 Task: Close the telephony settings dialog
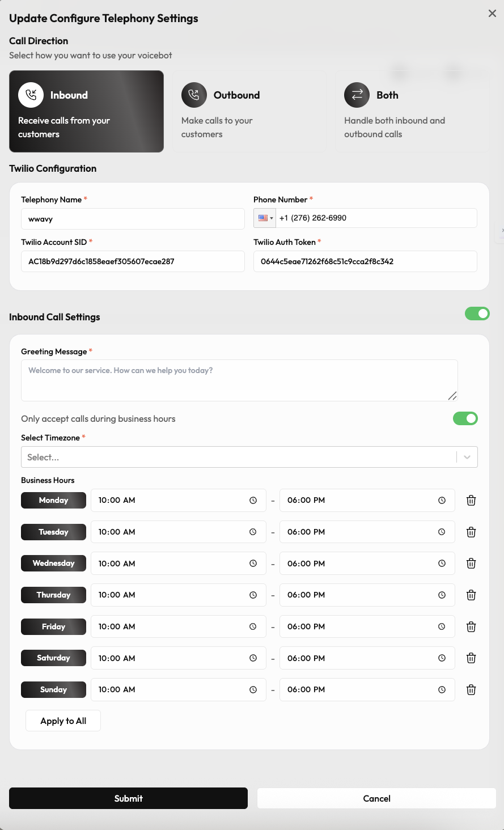pyautogui.click(x=492, y=13)
